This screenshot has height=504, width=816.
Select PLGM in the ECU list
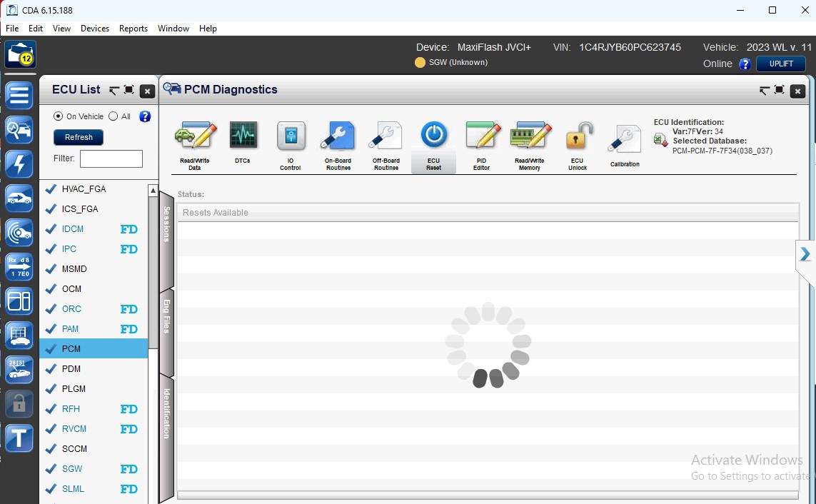[94, 389]
